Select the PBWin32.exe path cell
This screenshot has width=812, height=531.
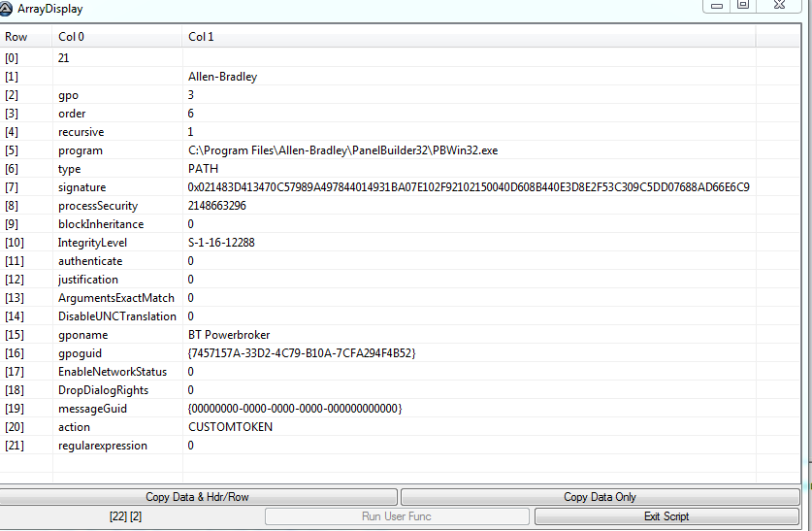(x=342, y=150)
